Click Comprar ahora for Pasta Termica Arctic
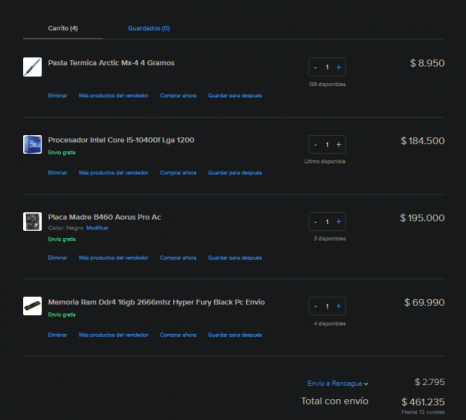This screenshot has height=420, width=466. 178,96
